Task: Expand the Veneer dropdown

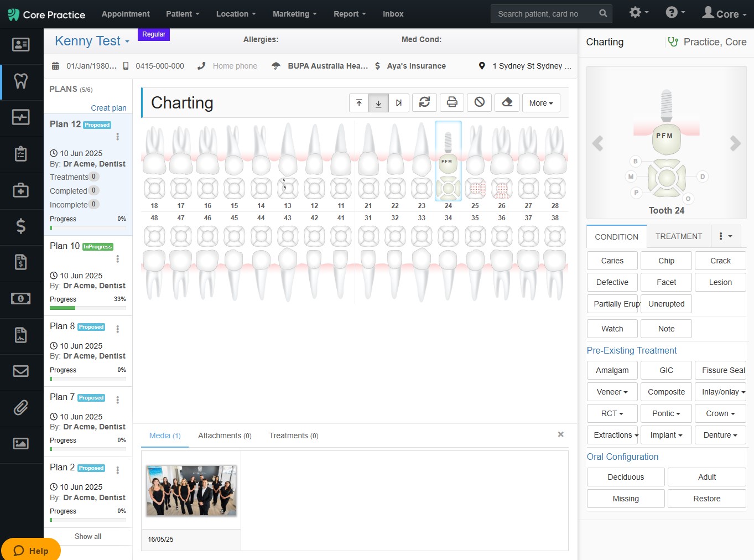Action: click(612, 392)
